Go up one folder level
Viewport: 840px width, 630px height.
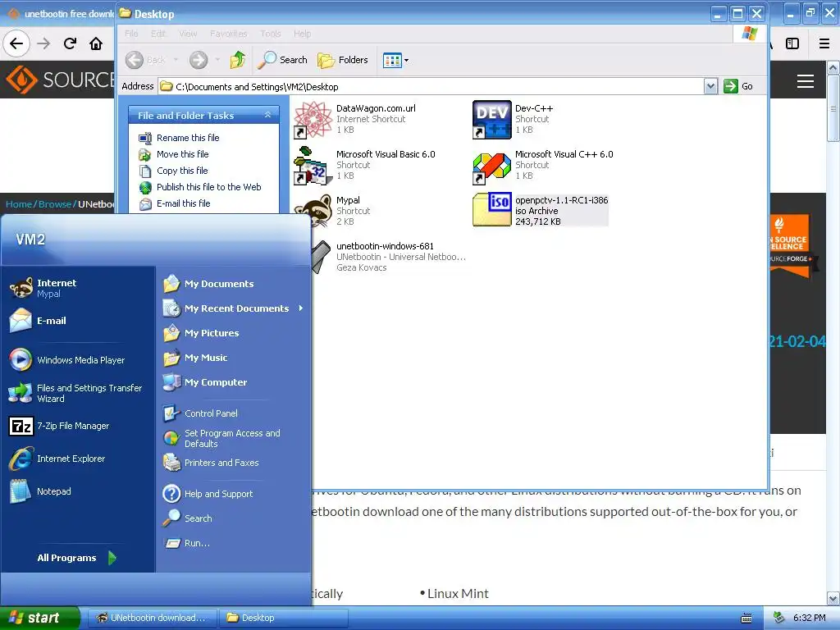[x=238, y=60]
